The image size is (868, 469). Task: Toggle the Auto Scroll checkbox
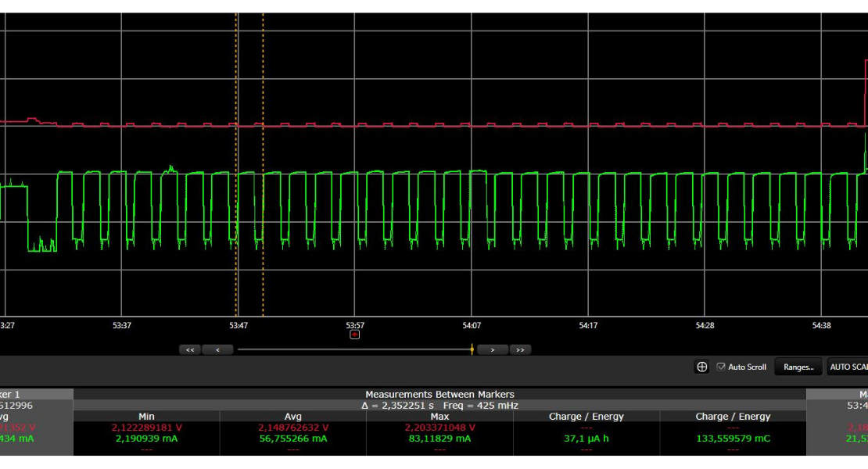click(721, 367)
